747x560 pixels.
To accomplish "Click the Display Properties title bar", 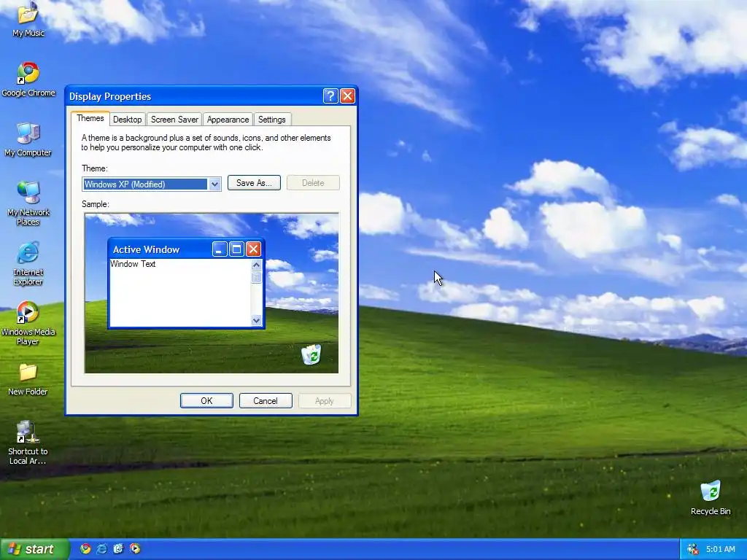I will 212,96.
